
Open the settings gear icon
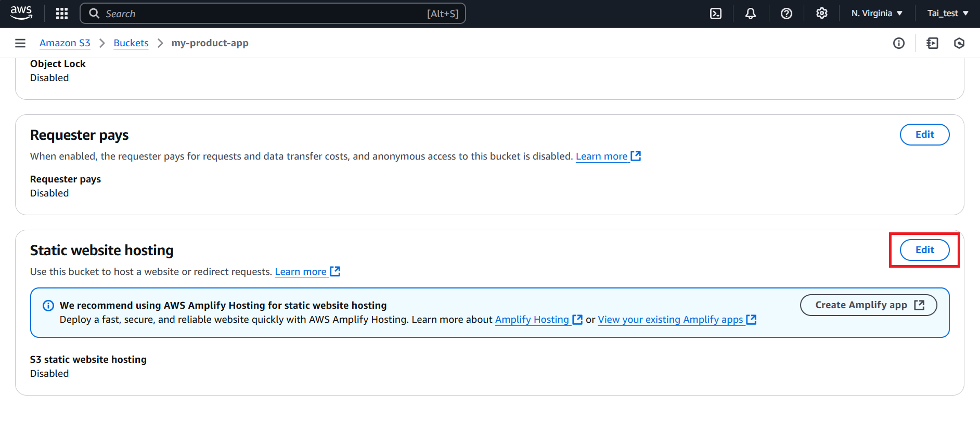click(x=822, y=14)
